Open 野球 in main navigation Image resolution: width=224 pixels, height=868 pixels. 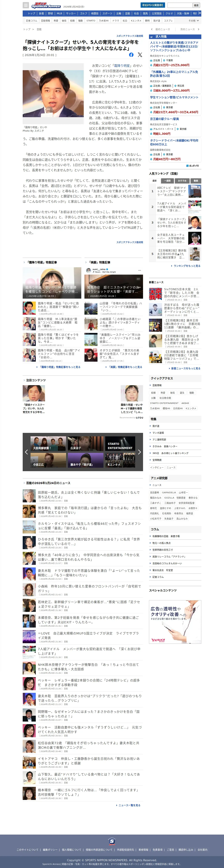pyautogui.click(x=50, y=13)
